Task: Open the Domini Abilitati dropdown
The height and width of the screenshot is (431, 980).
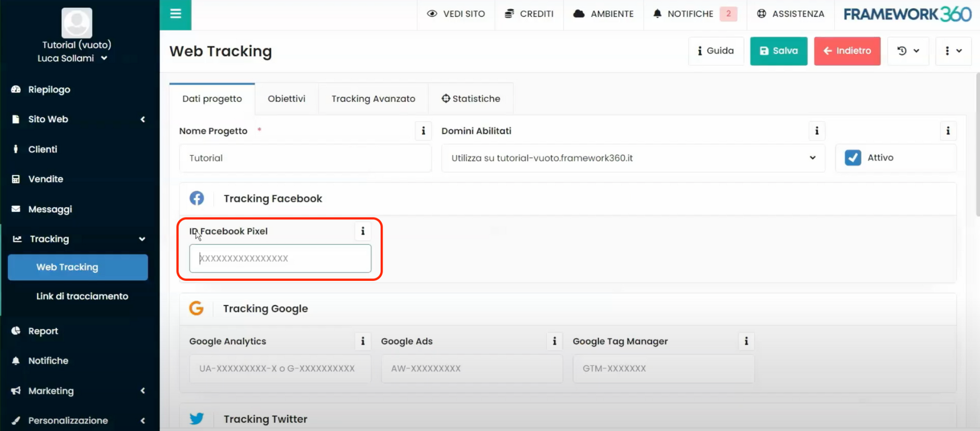Action: (x=633, y=158)
